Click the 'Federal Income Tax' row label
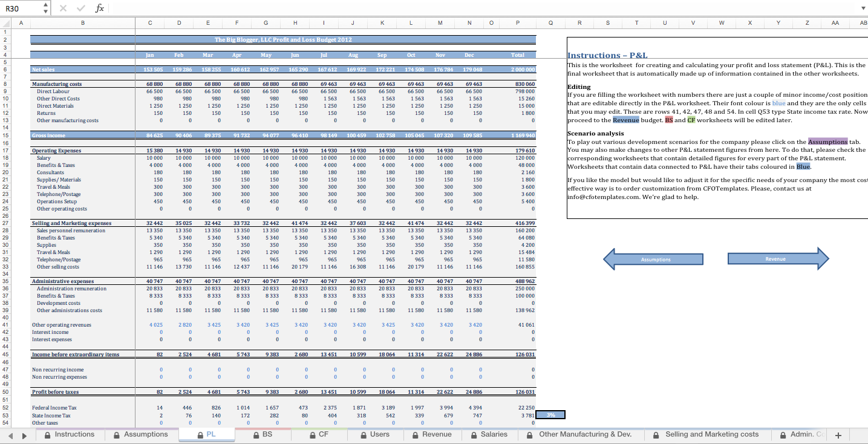The image size is (868, 444). (x=54, y=408)
